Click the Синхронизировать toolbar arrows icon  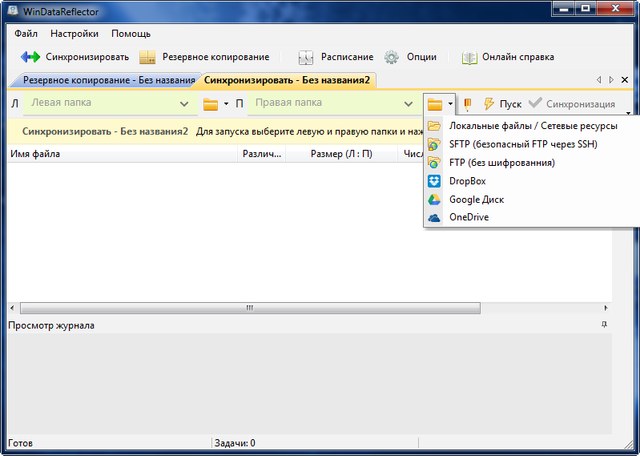(x=30, y=57)
